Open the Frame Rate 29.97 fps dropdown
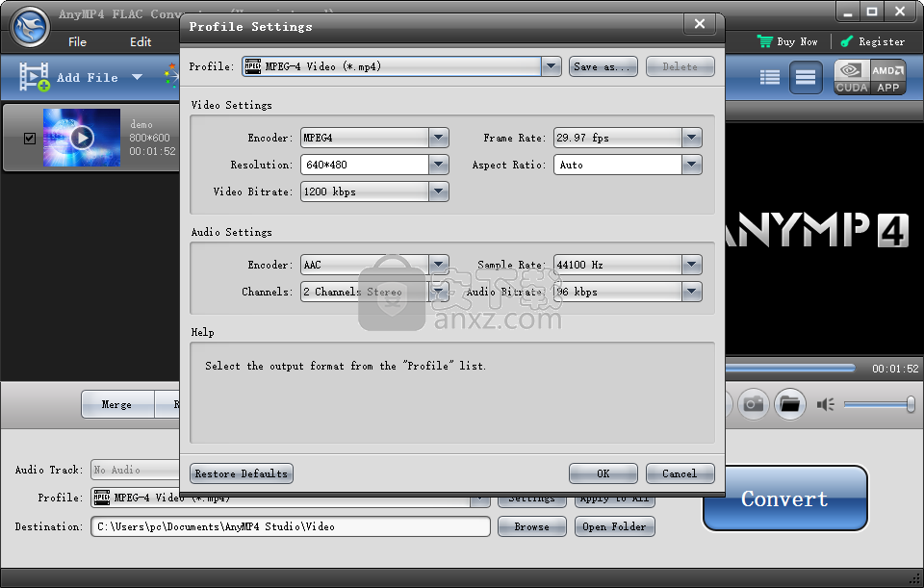This screenshot has width=924, height=588. 692,138
